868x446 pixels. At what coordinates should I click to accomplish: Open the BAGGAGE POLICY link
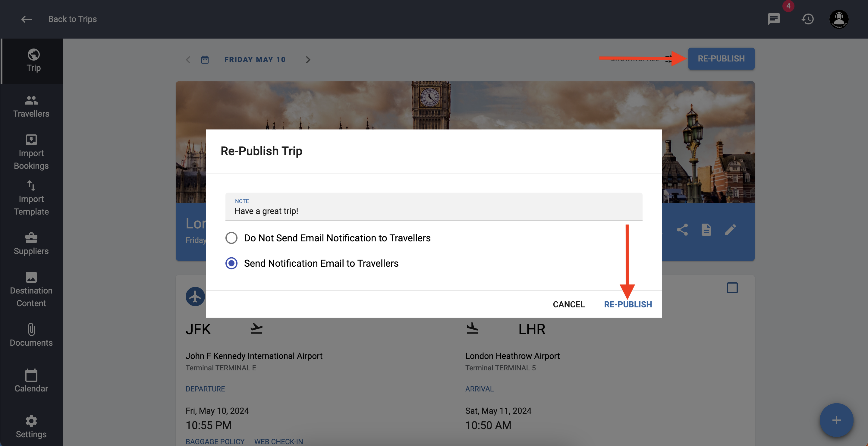pos(215,441)
